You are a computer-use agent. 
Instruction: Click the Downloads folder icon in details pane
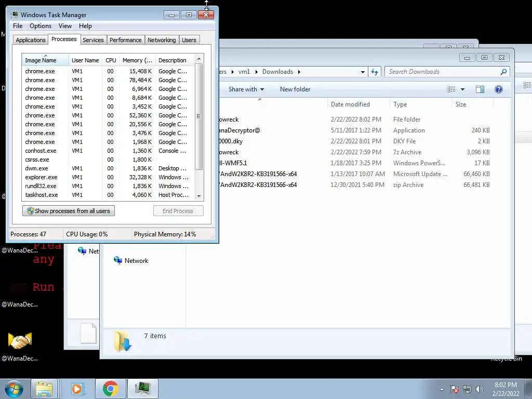[x=123, y=341]
